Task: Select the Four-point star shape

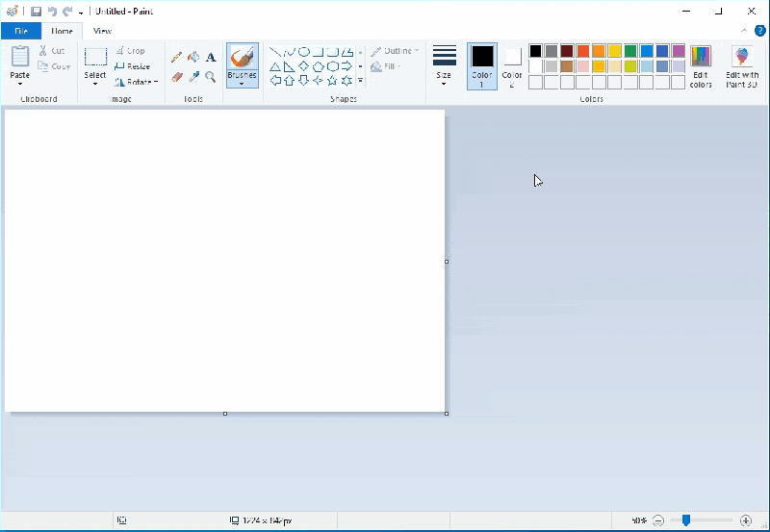Action: coord(319,81)
